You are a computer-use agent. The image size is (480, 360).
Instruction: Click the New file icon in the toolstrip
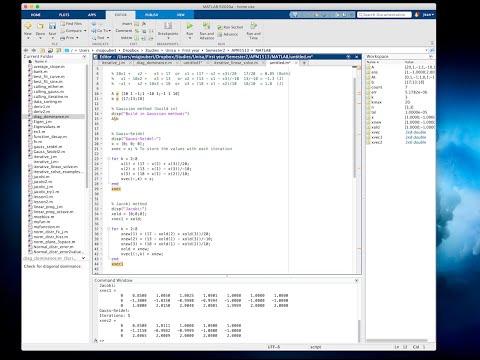[28, 26]
